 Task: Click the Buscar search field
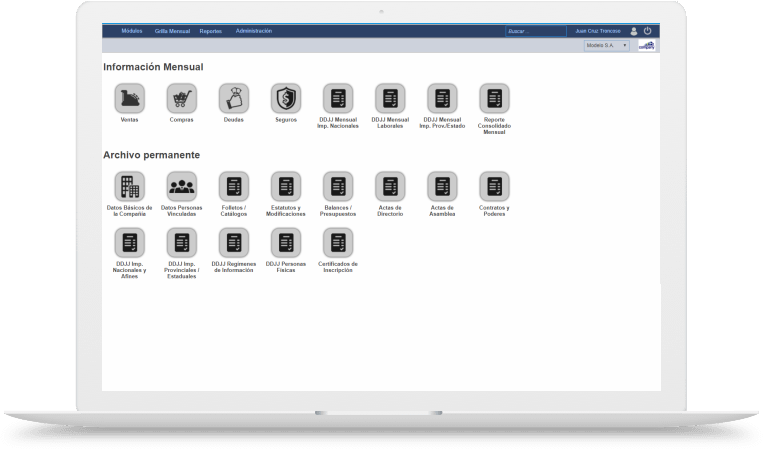point(535,31)
